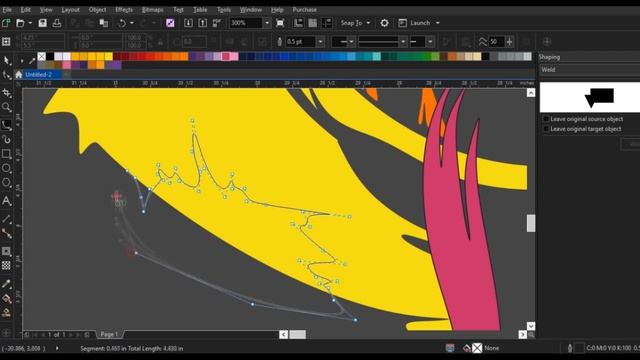This screenshot has height=360, width=640.
Task: Expand the Open file arrow dropdown
Action: pyautogui.click(x=30, y=23)
